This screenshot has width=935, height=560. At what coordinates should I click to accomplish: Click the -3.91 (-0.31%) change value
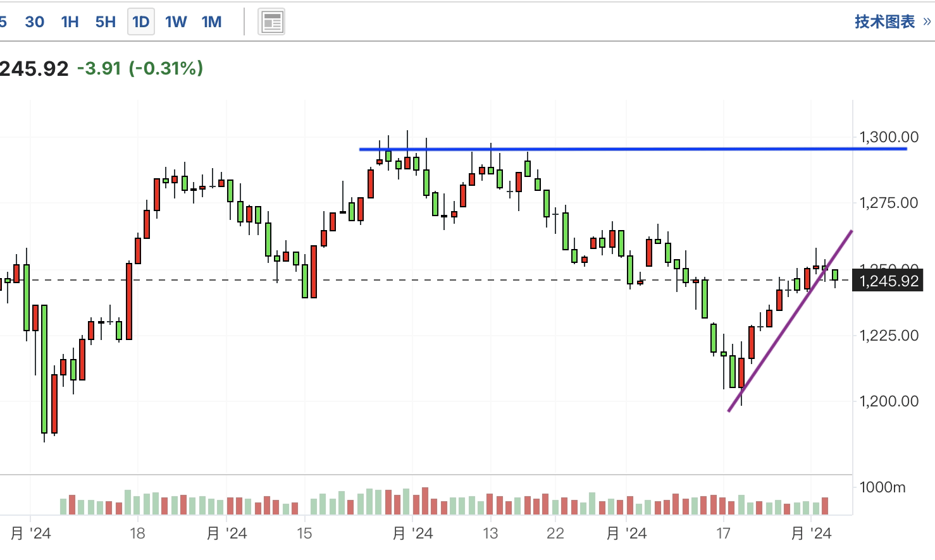coord(140,68)
